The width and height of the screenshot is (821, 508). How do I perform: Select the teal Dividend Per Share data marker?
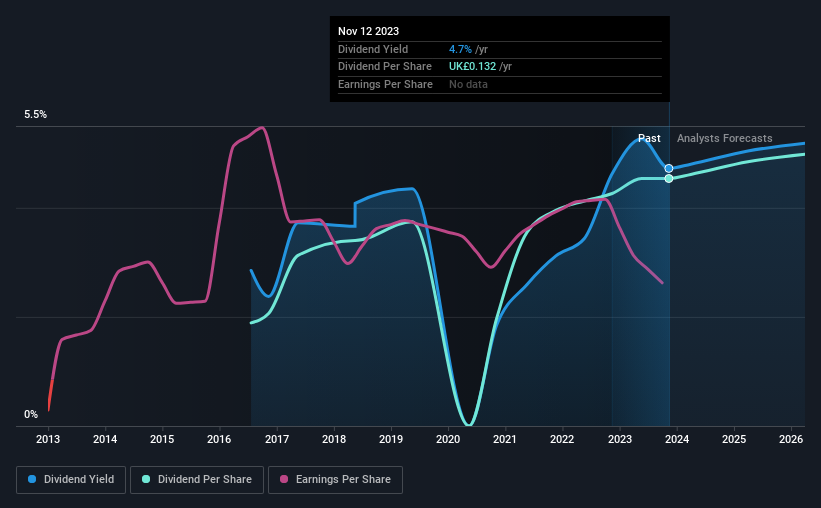tap(669, 179)
